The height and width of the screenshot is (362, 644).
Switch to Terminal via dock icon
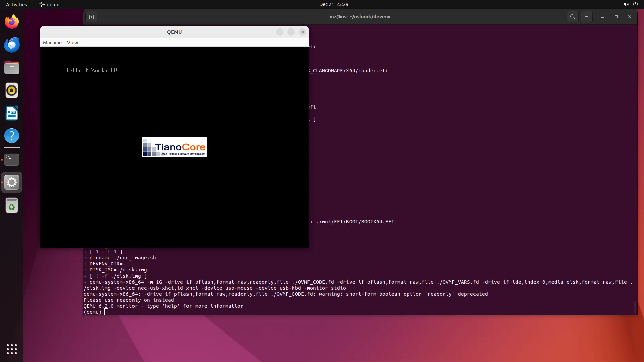point(12,160)
